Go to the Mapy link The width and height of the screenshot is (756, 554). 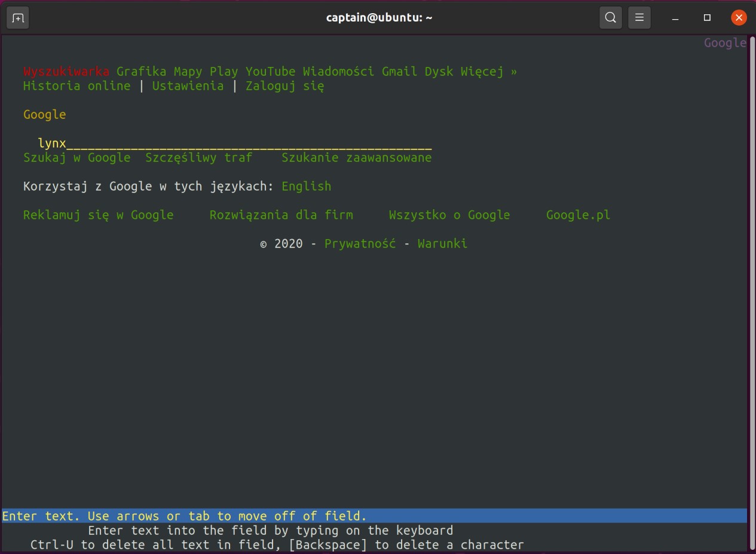click(x=188, y=72)
